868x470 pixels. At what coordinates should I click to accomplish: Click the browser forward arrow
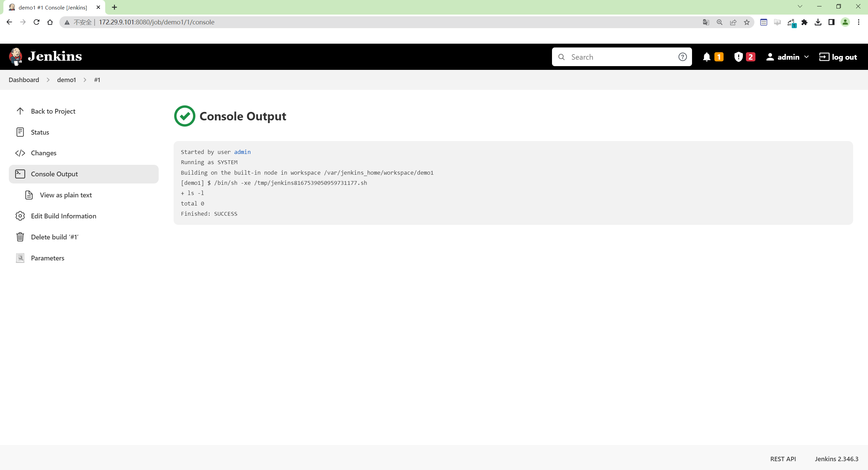(x=23, y=22)
